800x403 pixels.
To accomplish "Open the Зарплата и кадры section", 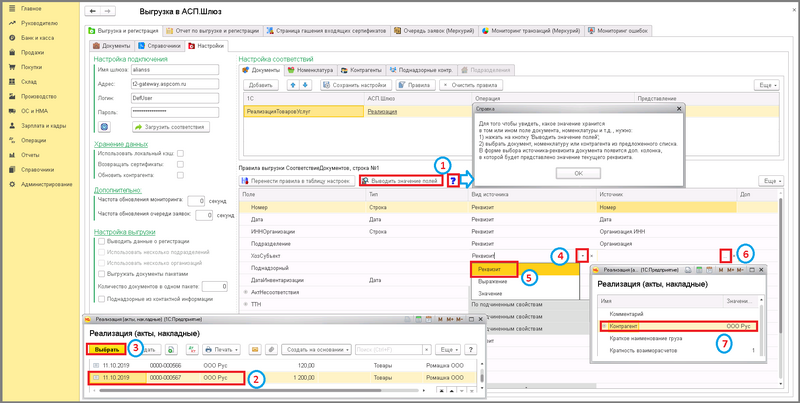I will [43, 125].
